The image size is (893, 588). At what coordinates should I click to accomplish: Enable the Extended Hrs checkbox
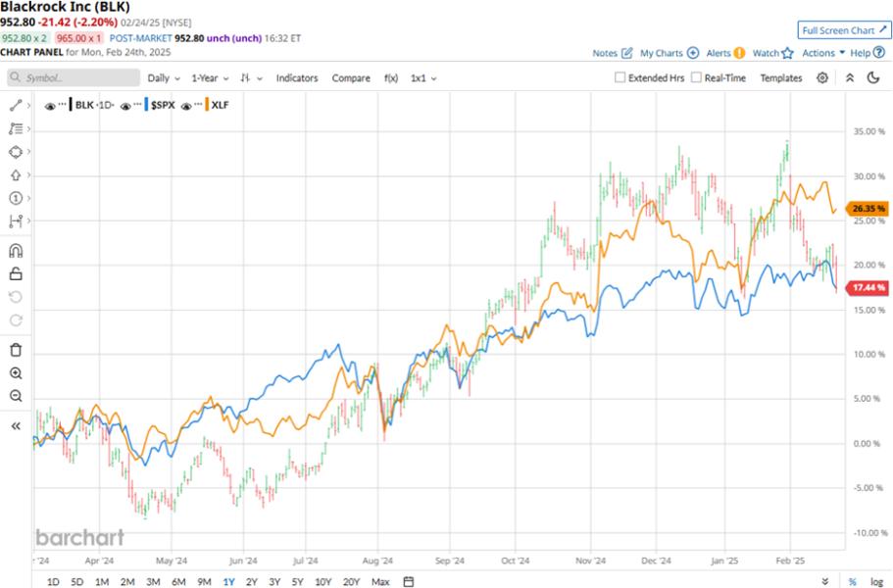620,77
